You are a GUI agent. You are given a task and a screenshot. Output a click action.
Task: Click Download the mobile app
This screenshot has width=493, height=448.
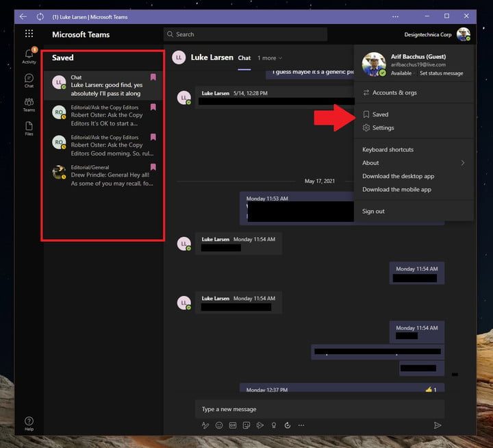pos(414,189)
